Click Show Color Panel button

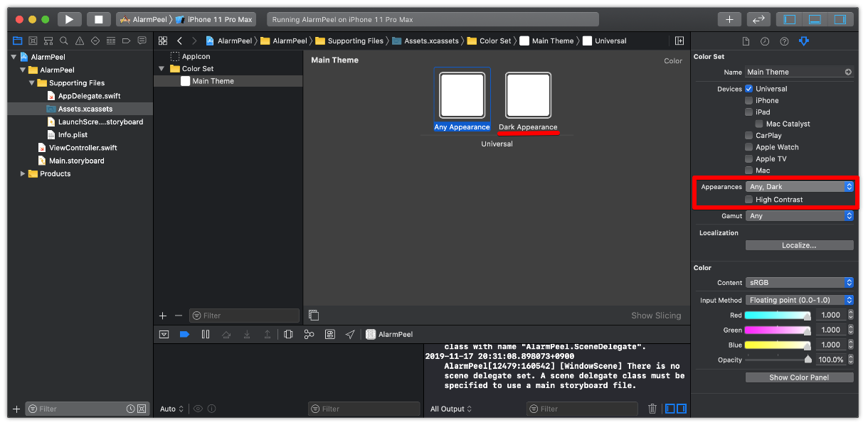tap(799, 377)
